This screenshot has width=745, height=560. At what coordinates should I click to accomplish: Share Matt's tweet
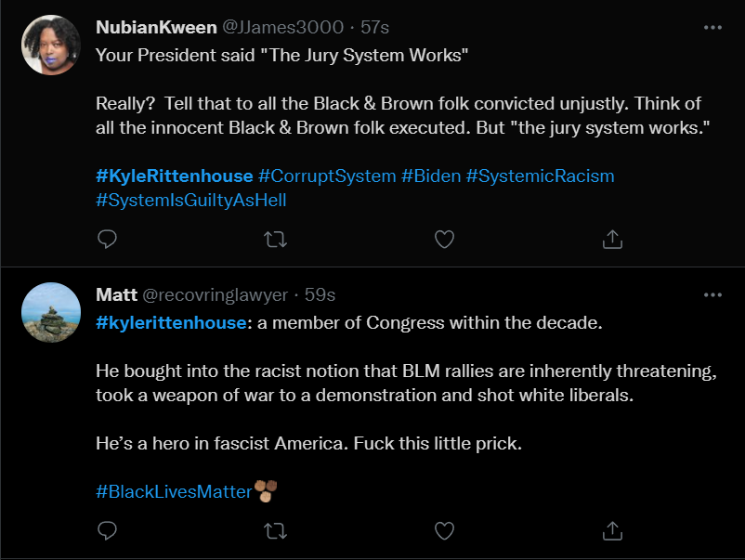tap(612, 530)
